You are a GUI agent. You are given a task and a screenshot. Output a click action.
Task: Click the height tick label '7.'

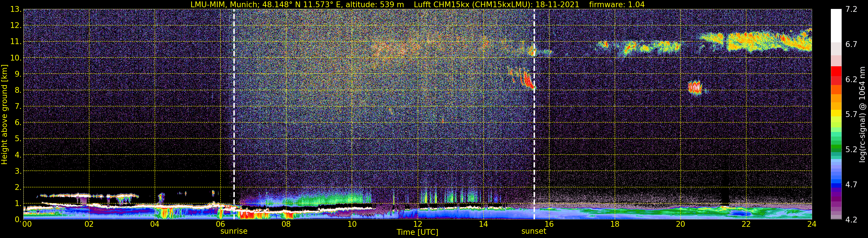pos(18,107)
